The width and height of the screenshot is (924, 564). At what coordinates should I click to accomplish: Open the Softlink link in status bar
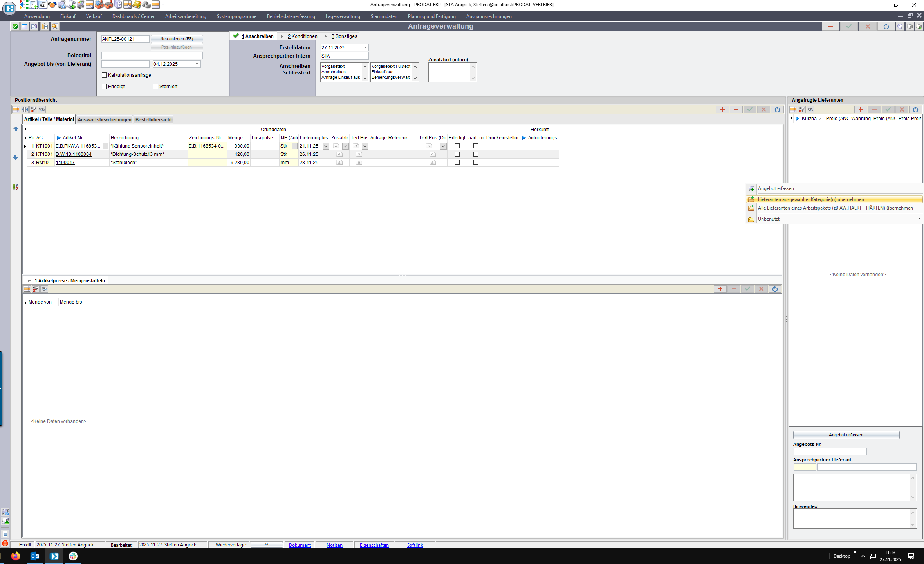tap(415, 545)
